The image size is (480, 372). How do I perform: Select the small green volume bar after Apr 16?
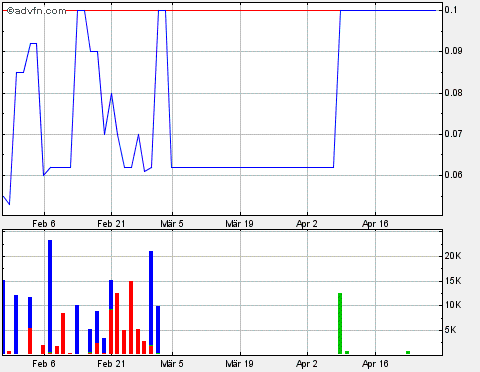coord(408,352)
